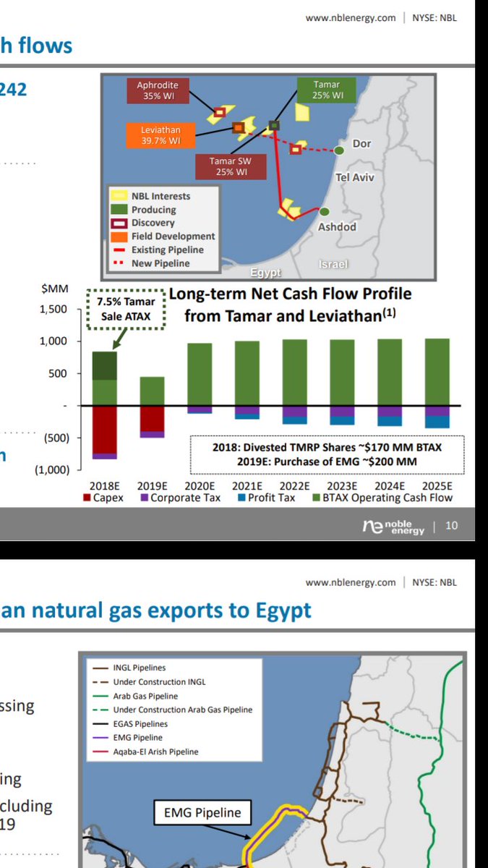Click the Ashdod label on the map
This screenshot has height=868, width=488.
pos(337,226)
